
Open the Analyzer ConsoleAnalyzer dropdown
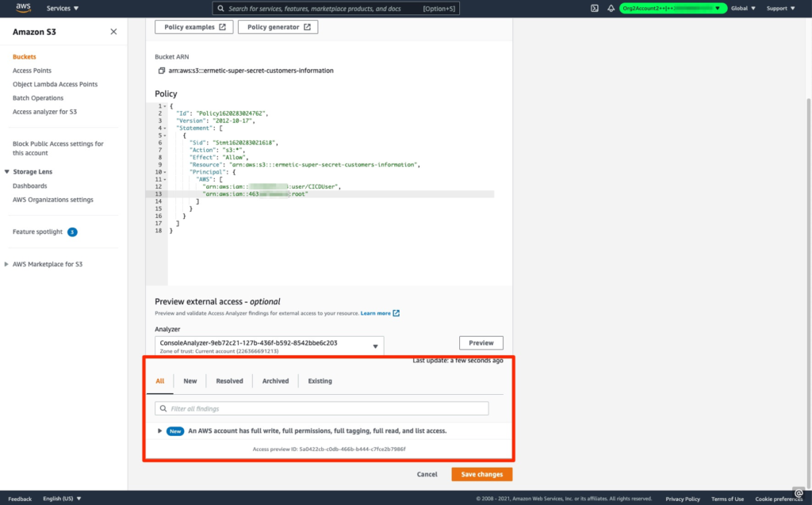[x=270, y=346]
